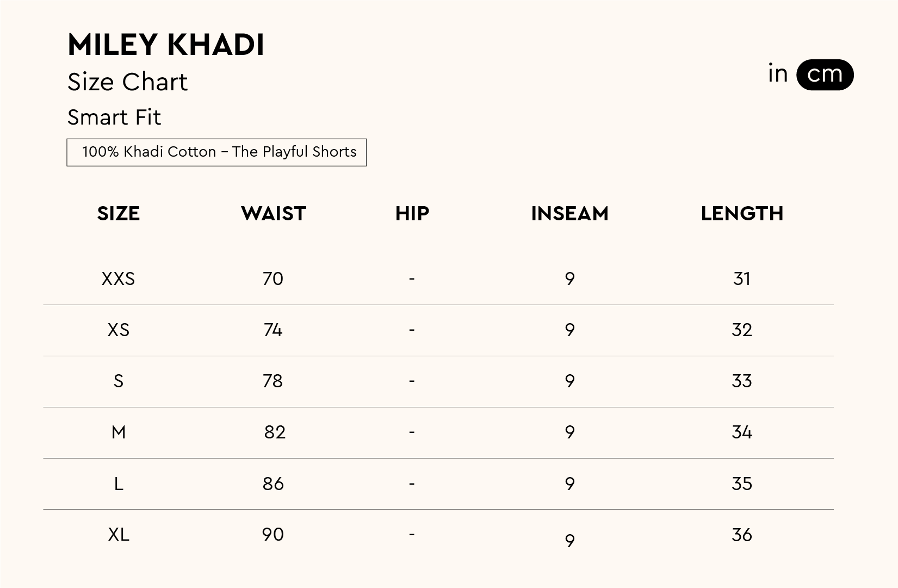
Task: Select the HIP column header
Action: [x=412, y=214]
